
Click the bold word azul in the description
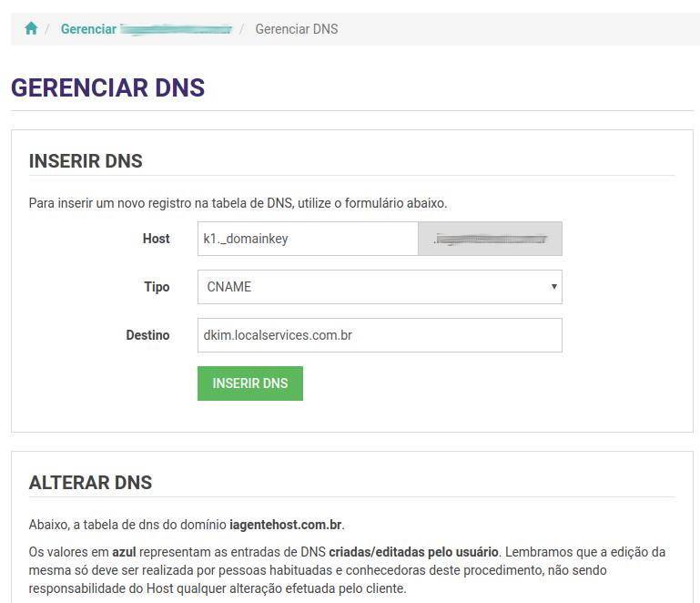click(124, 552)
